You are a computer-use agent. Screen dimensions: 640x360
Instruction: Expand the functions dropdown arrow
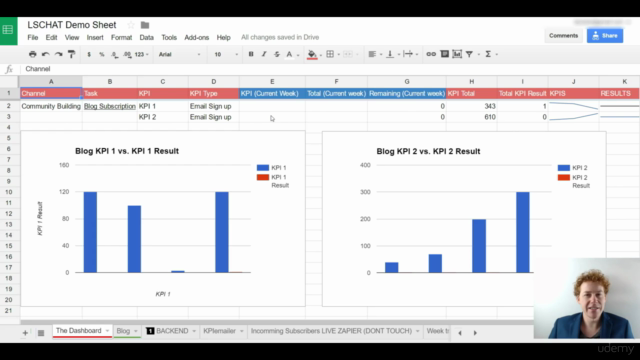click(497, 55)
